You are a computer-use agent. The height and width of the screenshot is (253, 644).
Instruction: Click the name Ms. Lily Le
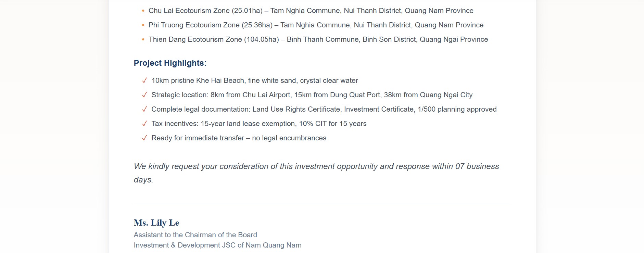coord(156,223)
